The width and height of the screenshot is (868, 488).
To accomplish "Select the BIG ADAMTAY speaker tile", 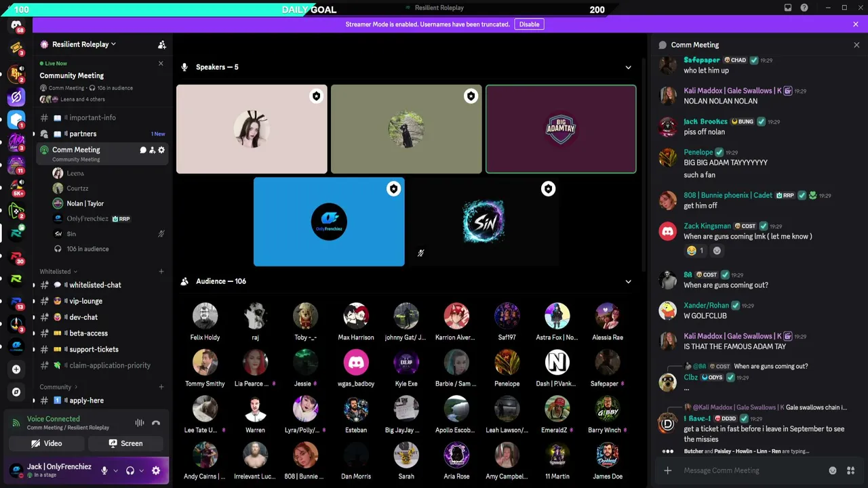I will click(561, 129).
